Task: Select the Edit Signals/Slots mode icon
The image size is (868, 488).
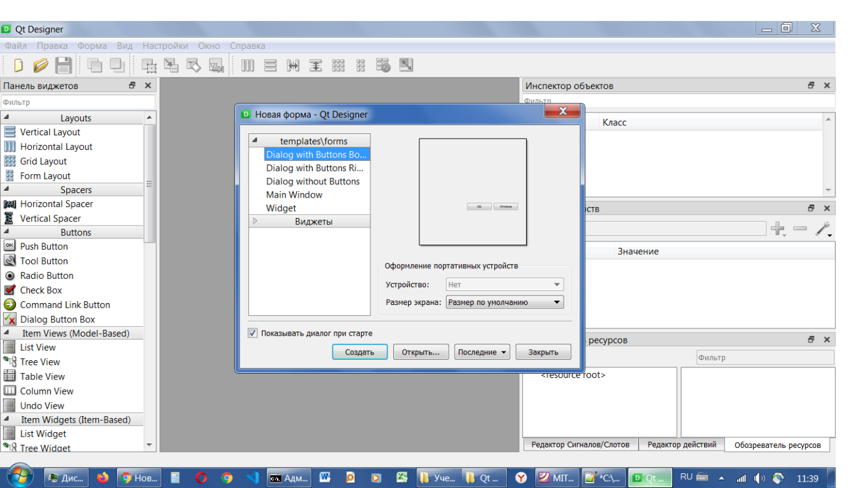Action: coord(171,65)
